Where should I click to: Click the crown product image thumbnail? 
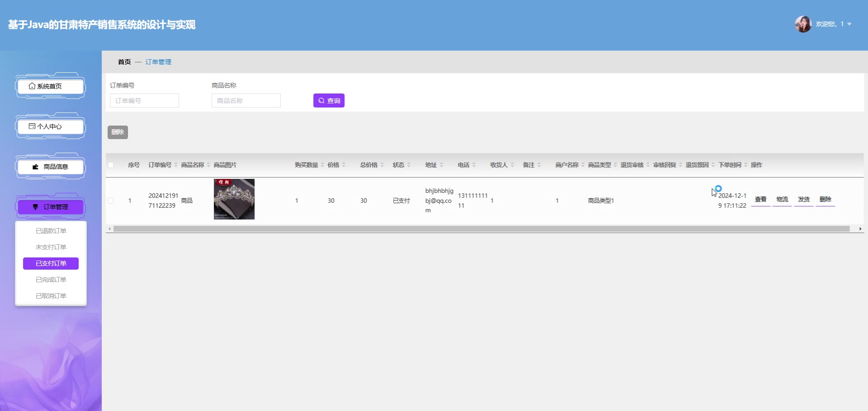coord(234,199)
